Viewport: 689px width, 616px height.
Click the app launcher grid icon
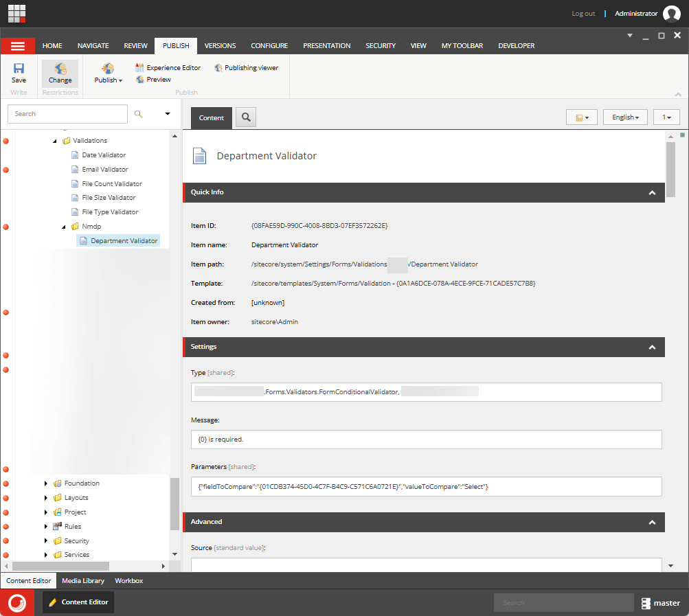16,12
